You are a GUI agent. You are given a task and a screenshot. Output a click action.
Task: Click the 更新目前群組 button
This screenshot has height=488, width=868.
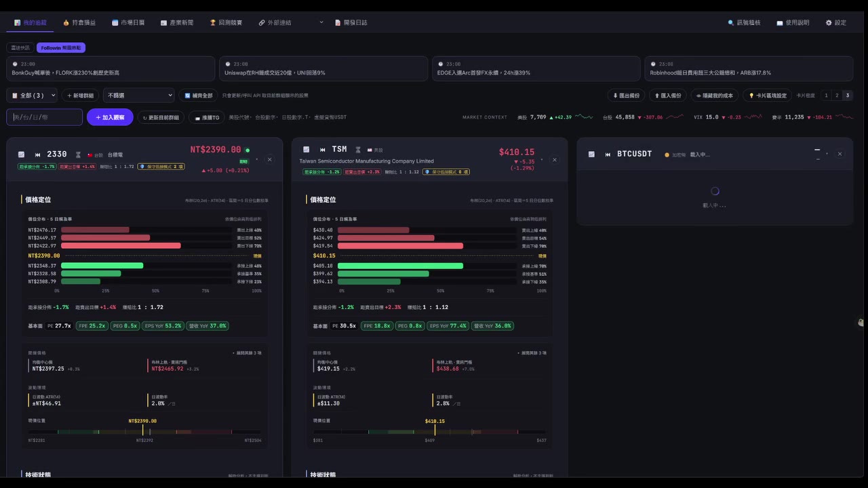[x=161, y=117]
